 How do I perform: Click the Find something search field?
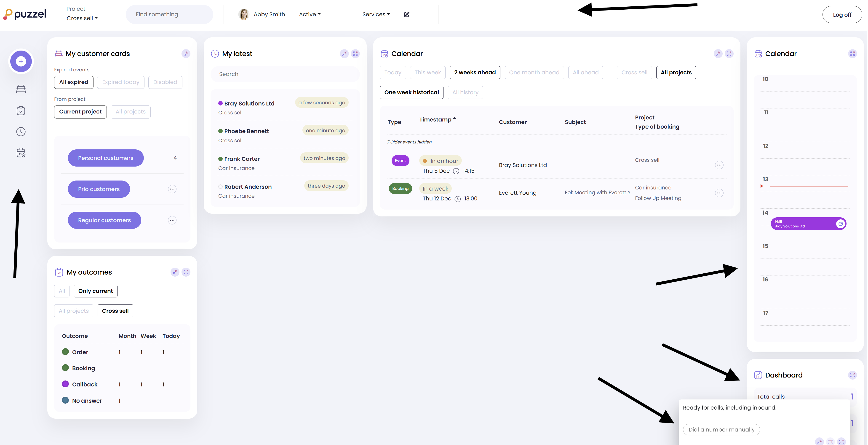(169, 14)
